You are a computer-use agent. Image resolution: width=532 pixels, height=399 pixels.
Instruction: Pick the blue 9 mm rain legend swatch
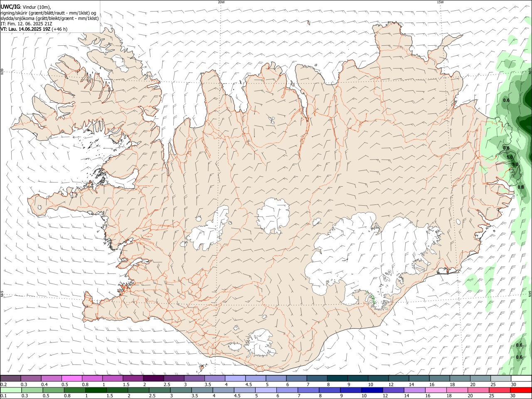pyautogui.click(x=350, y=390)
